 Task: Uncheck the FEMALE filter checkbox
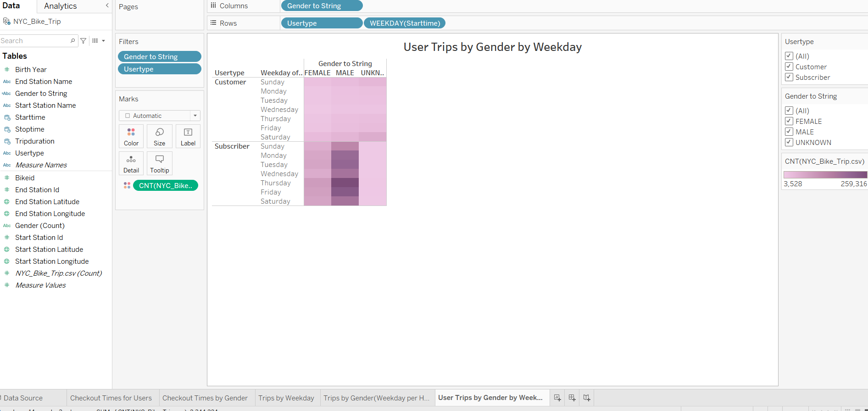tap(789, 121)
